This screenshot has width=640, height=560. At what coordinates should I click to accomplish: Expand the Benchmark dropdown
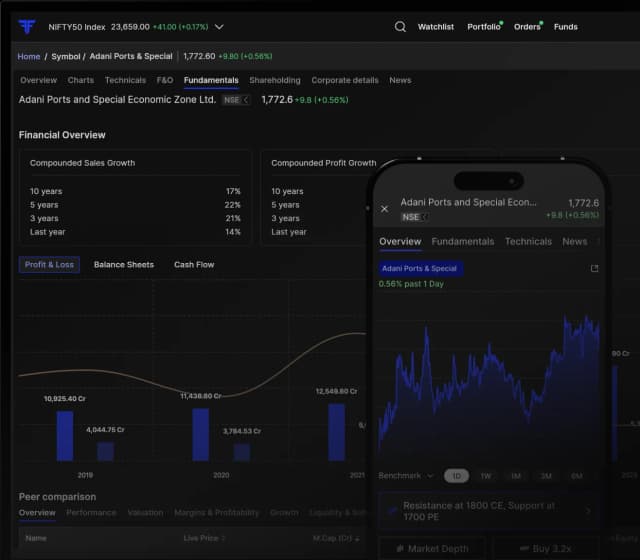click(x=405, y=476)
